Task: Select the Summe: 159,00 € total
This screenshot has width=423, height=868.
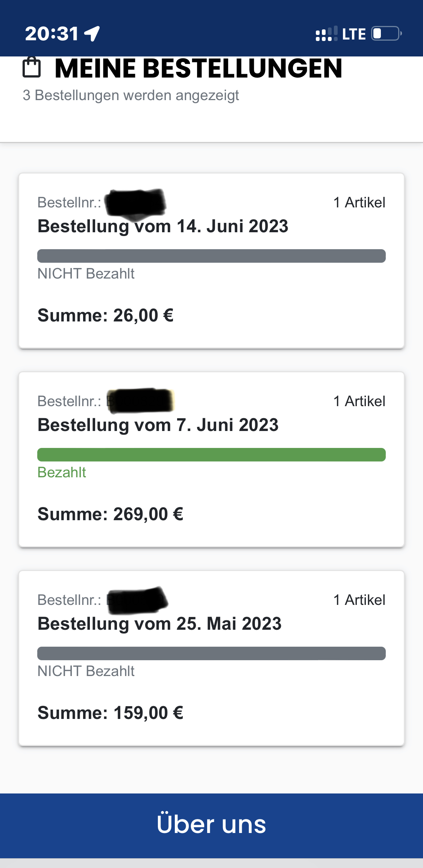Action: click(111, 713)
